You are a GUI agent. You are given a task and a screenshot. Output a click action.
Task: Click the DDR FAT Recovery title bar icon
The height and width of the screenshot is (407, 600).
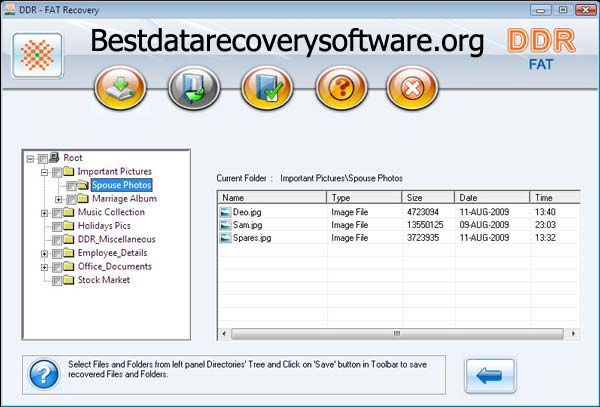coord(9,10)
